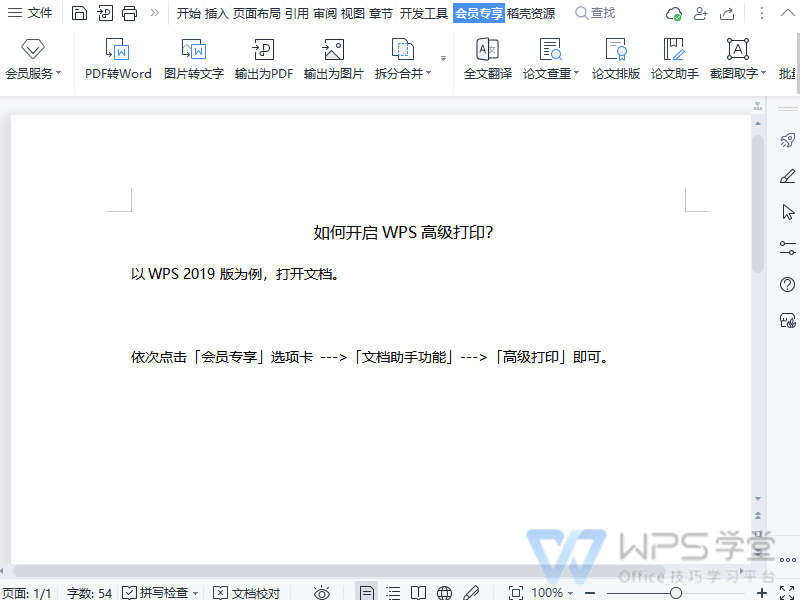This screenshot has width=800, height=600.
Task: Click the 输出为PDF icon
Action: click(263, 50)
